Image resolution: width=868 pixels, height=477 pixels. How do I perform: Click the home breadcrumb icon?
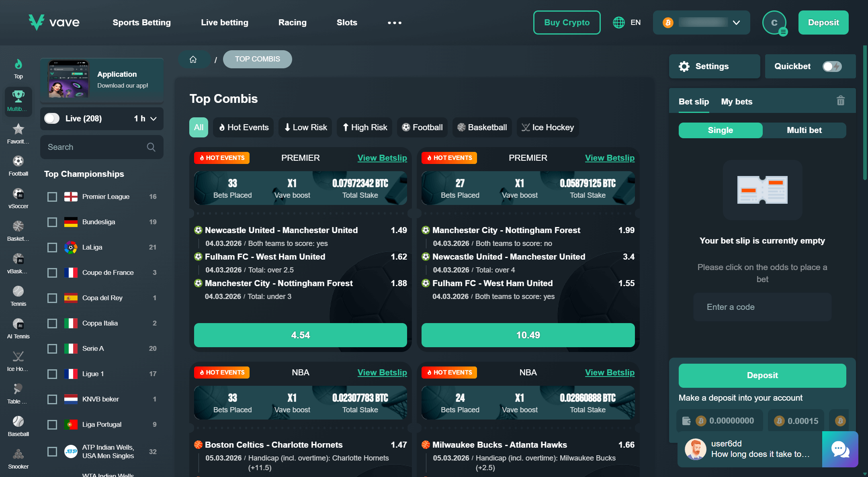(x=193, y=59)
